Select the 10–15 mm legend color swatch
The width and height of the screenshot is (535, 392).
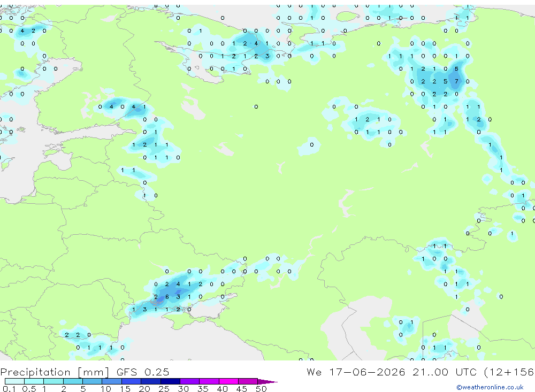tap(112, 381)
